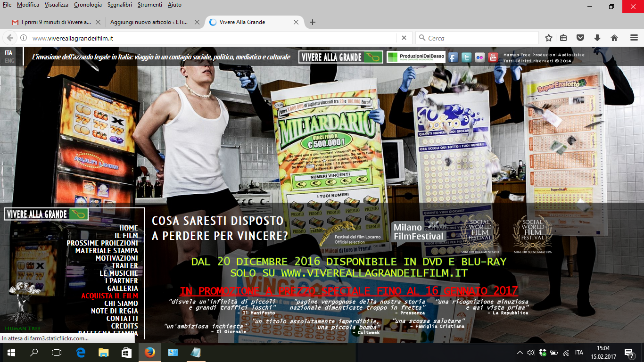Screen dimensions: 644x362
Task: Open File Explorer from taskbar
Action: click(x=103, y=352)
